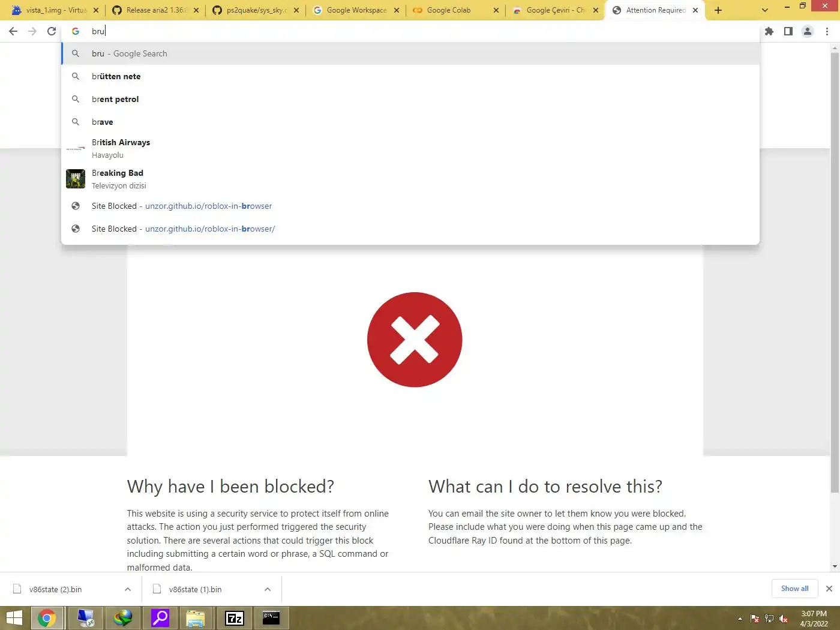
Task: Click the vertical scrollbar thumb
Action: pos(835,273)
